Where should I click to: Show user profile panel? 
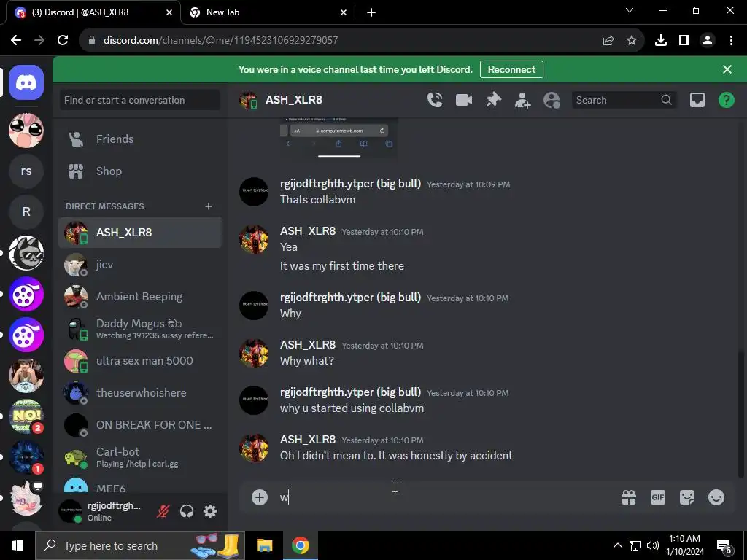point(551,100)
